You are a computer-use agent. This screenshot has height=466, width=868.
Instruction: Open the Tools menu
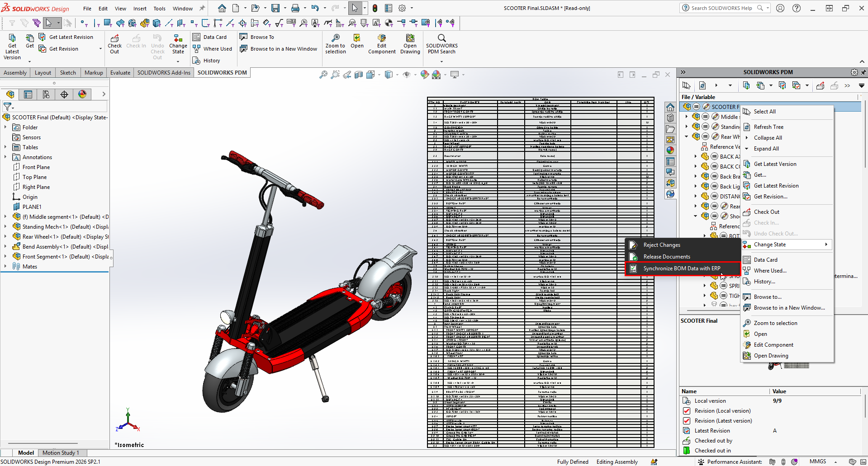[x=159, y=9]
